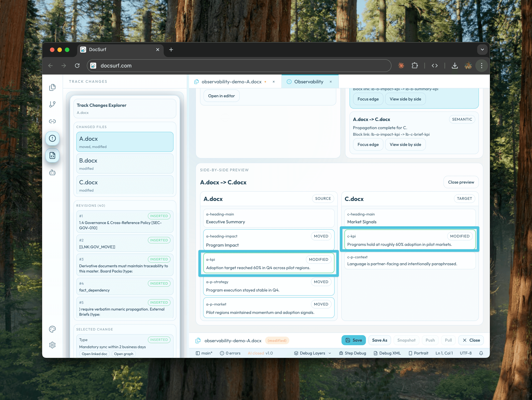
Task: Click the Close preview button
Action: pos(461,182)
